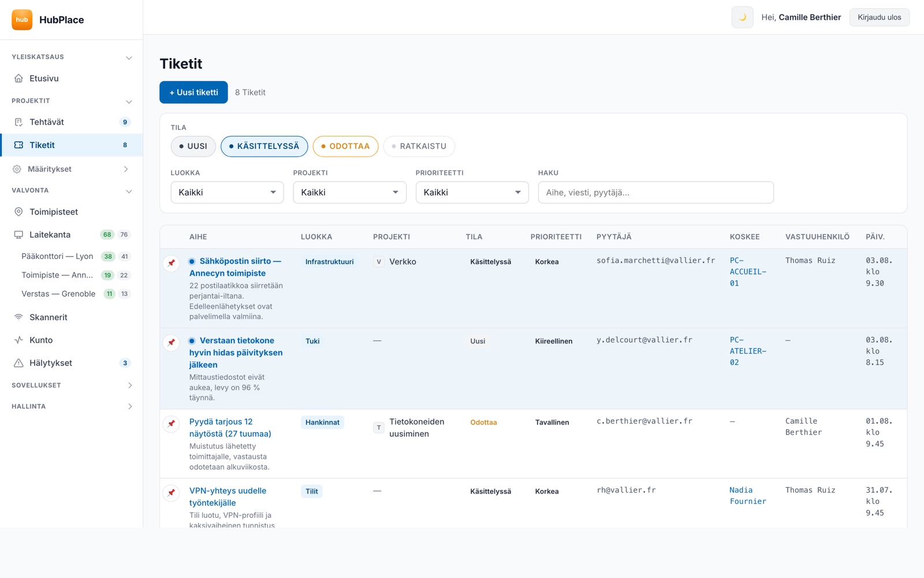Click the Tiketit ticket icon in sidebar
Screen dimensions: 924x578
[18, 145]
